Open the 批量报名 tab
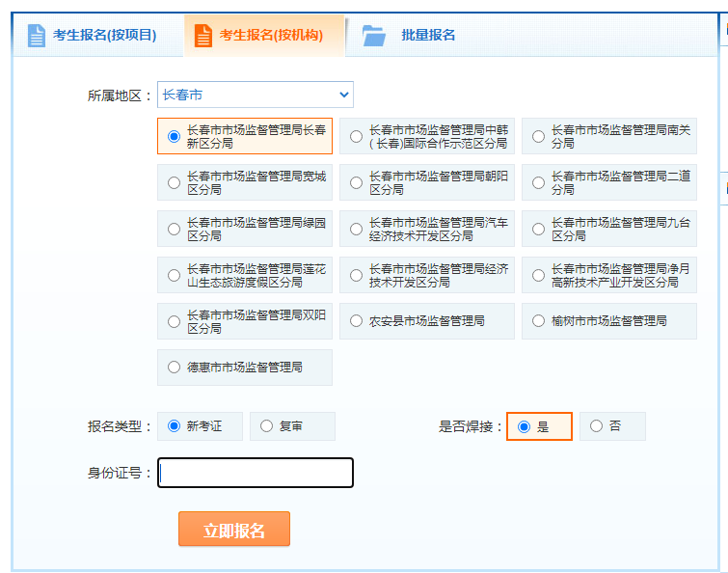728x573 pixels. (428, 36)
